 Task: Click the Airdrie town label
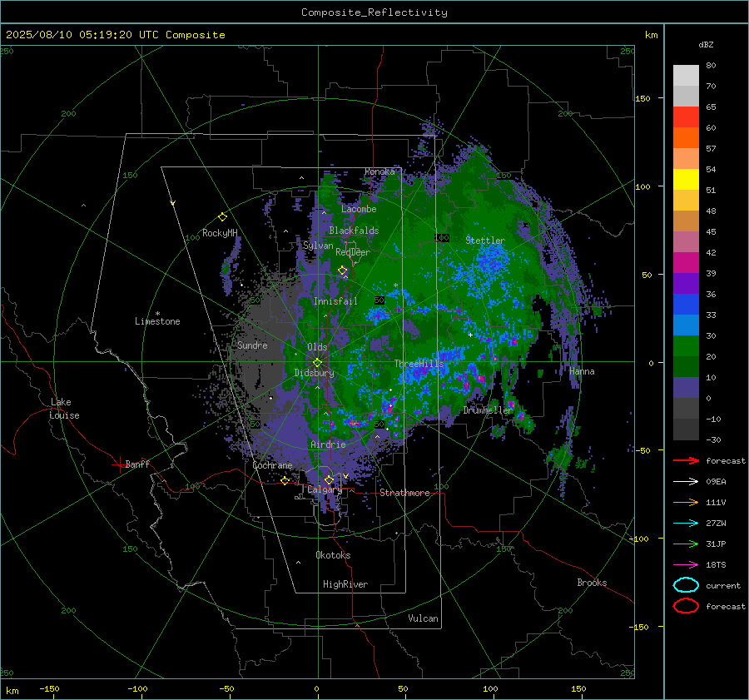click(328, 444)
